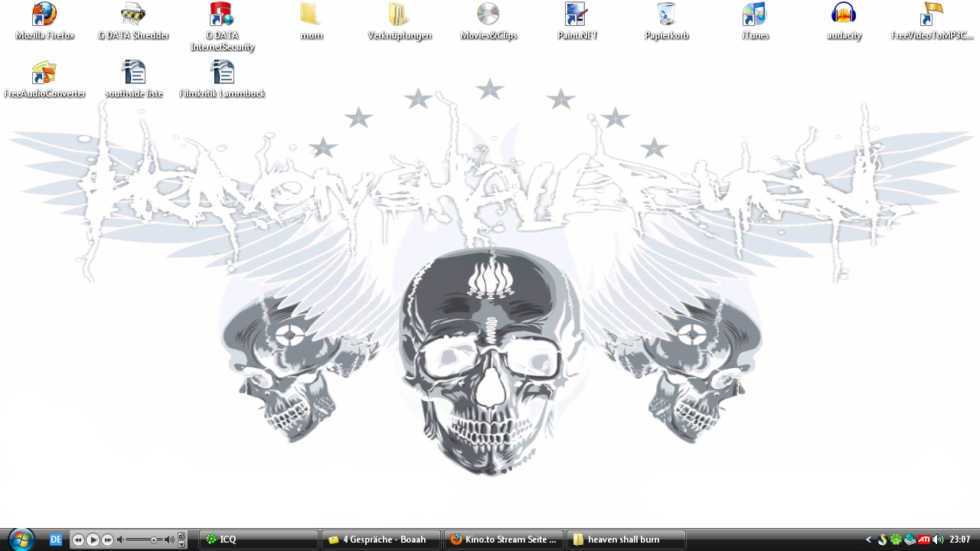Click the yellow-blue S tray icon
Viewport: 980px width, 551px height.
pyautogui.click(x=882, y=540)
